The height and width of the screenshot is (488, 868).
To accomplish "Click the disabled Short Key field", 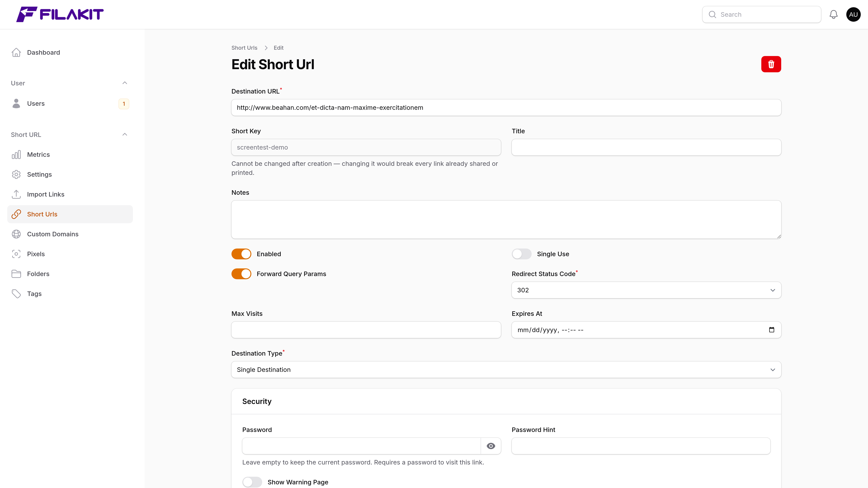I will point(366,147).
